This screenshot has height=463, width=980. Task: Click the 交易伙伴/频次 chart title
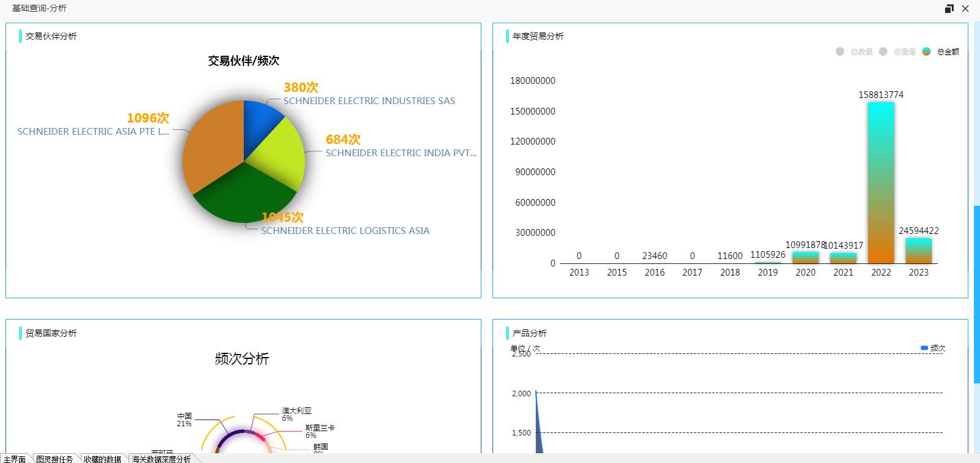tap(244, 61)
